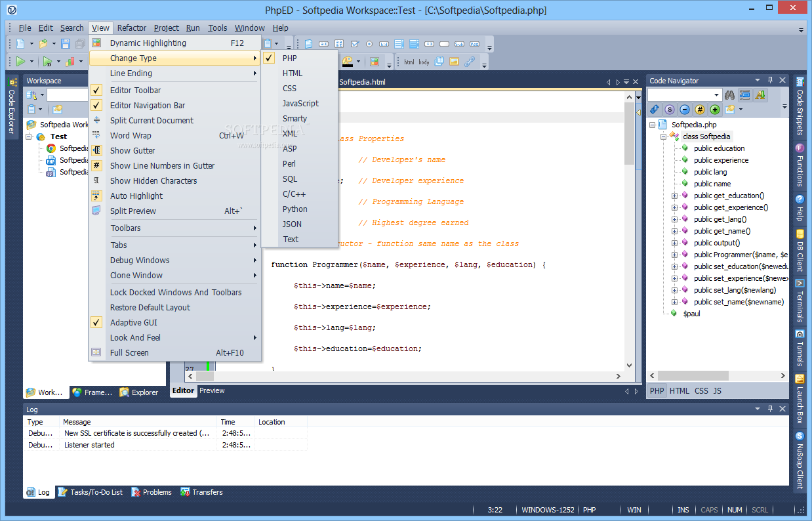Open the Terminals side panel
This screenshot has width=812, height=521.
tap(800, 301)
